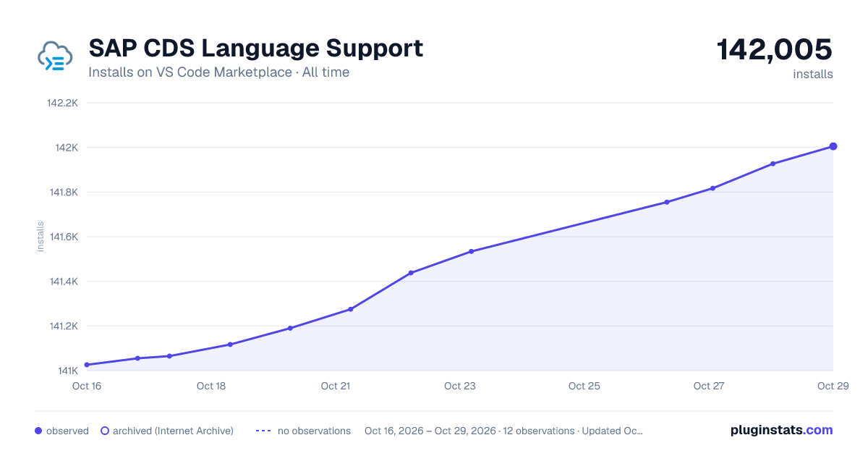Click the Oct 16 x-axis label
Image resolution: width=868 pixels, height=456 pixels.
(87, 386)
